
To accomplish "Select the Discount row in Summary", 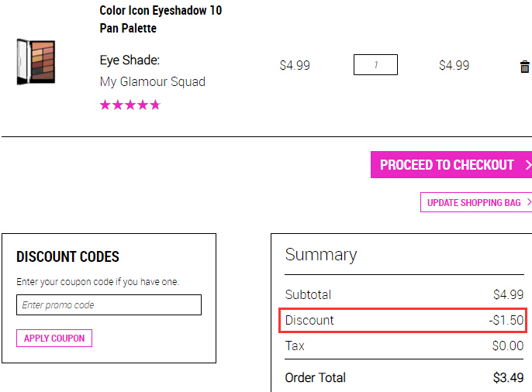I will point(403,320).
